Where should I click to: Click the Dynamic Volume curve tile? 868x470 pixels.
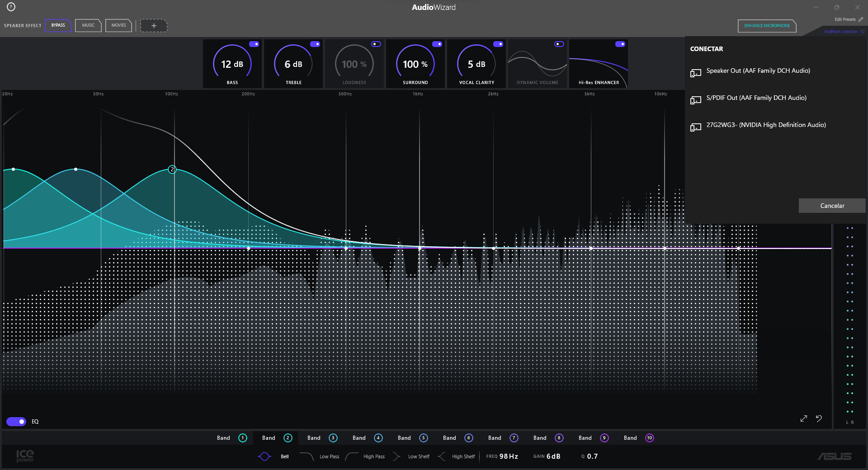(538, 64)
